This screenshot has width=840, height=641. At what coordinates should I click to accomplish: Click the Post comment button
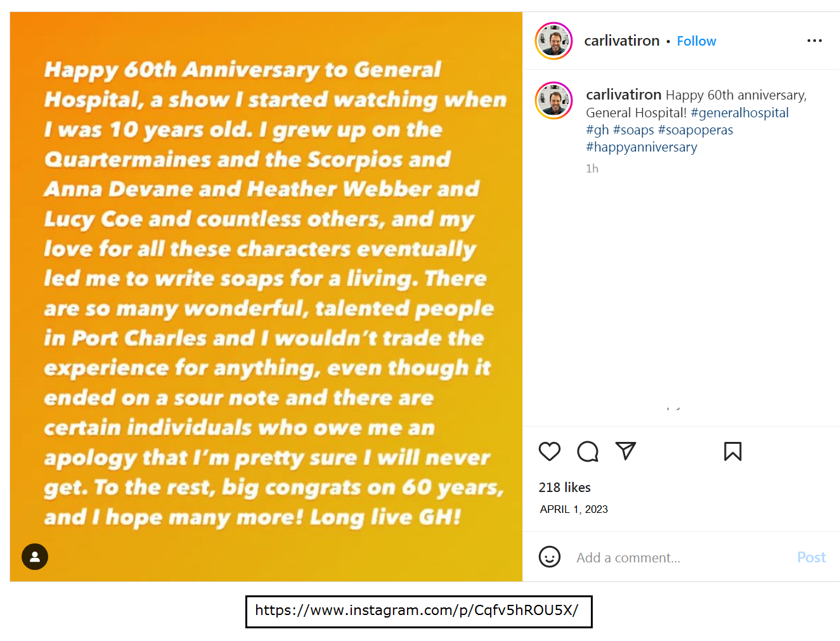(811, 557)
